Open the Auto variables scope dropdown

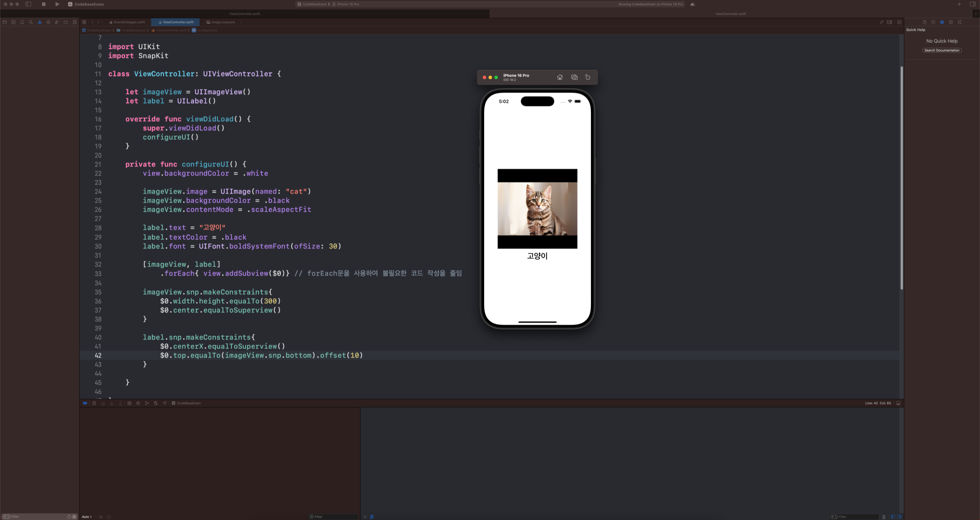[87, 517]
